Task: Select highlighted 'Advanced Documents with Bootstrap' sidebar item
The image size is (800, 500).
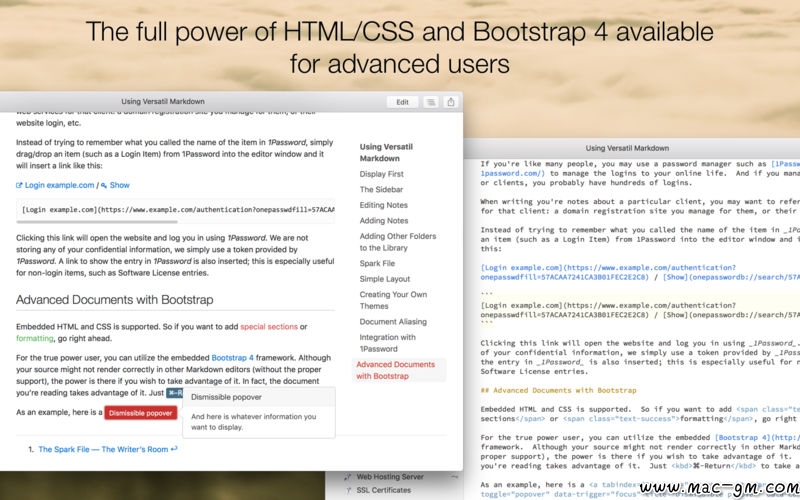Action: click(x=398, y=370)
